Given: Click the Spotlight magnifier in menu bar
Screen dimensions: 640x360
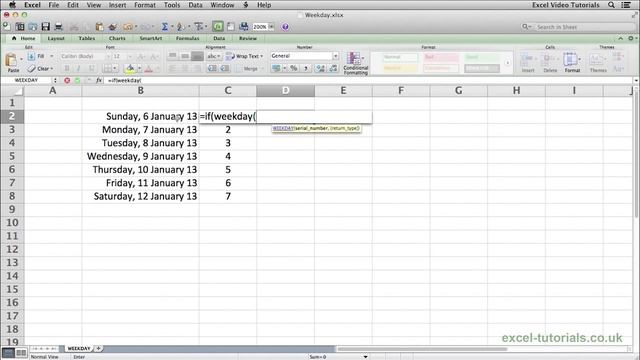Looking at the screenshot, I should click(611, 5).
